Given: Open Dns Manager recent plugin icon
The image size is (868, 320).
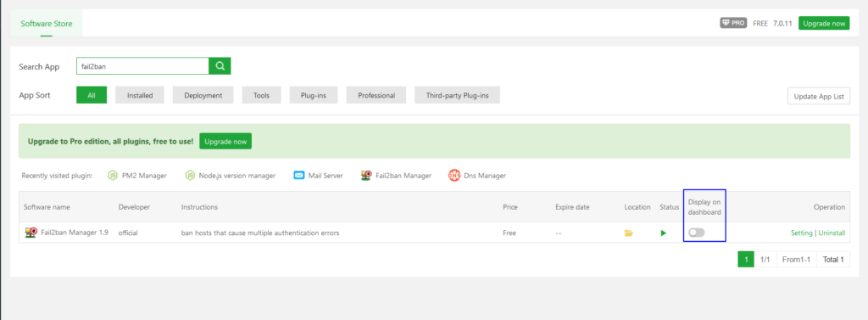Looking at the screenshot, I should pyautogui.click(x=454, y=175).
